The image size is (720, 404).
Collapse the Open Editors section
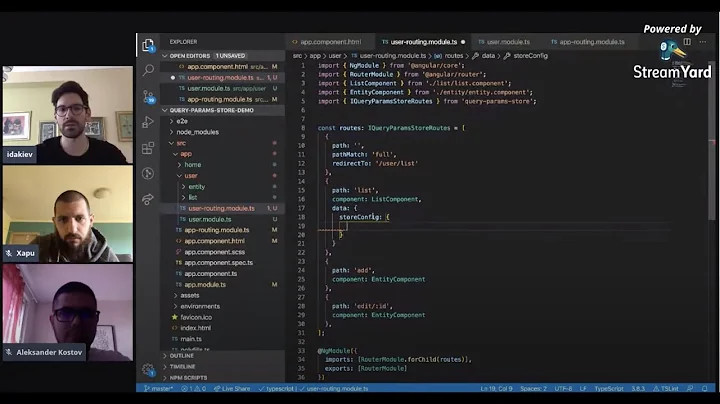[x=223, y=56]
